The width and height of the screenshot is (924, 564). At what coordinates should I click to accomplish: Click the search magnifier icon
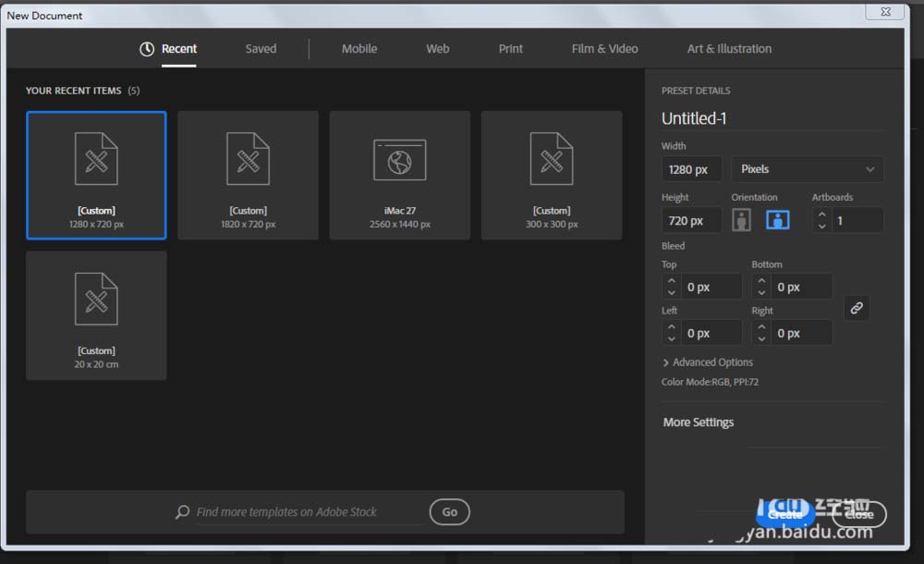click(183, 512)
